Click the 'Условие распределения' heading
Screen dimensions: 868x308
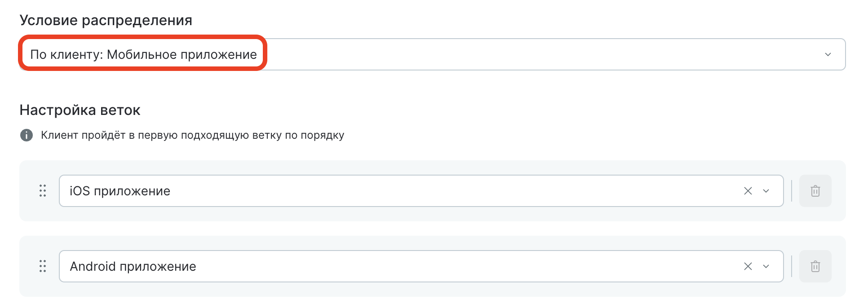pyautogui.click(x=106, y=20)
